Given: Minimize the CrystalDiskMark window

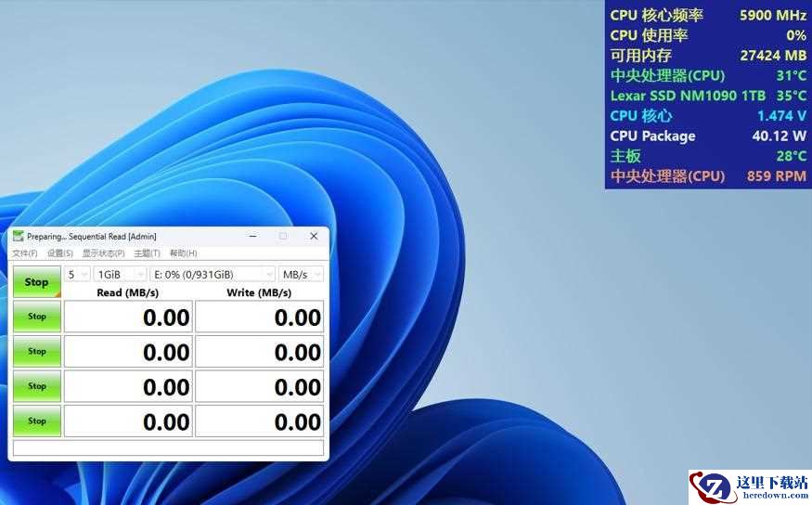Looking at the screenshot, I should (252, 236).
